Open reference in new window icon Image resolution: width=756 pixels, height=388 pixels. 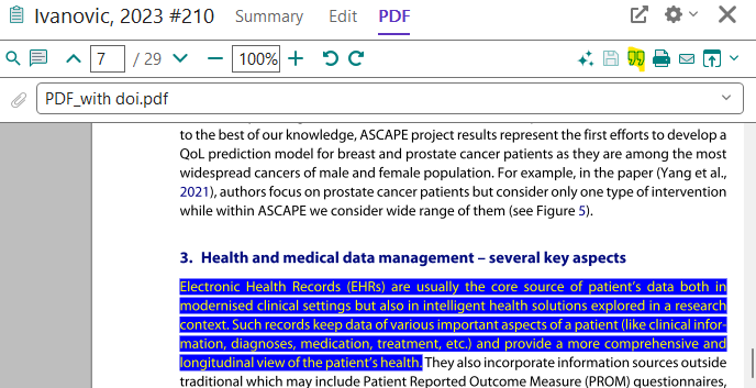[x=639, y=15]
